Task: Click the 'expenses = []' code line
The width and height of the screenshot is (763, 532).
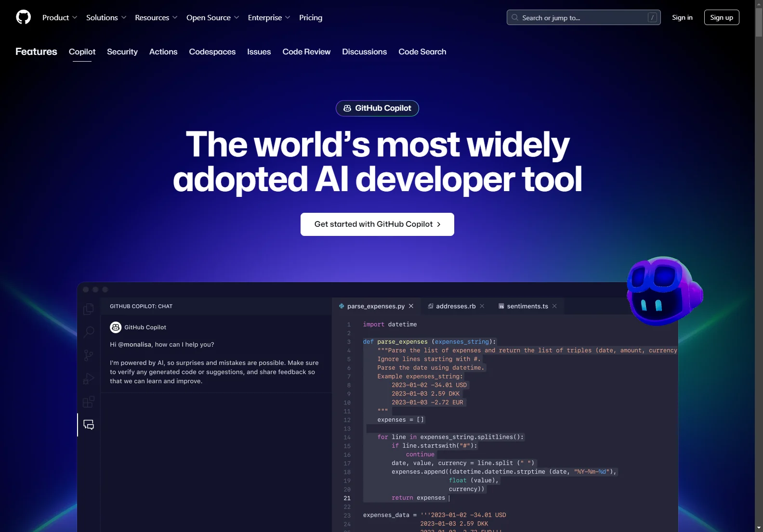Action: [400, 420]
